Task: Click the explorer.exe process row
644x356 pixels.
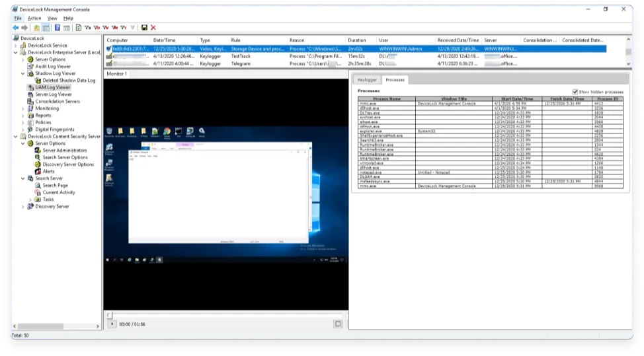Action: (x=491, y=131)
